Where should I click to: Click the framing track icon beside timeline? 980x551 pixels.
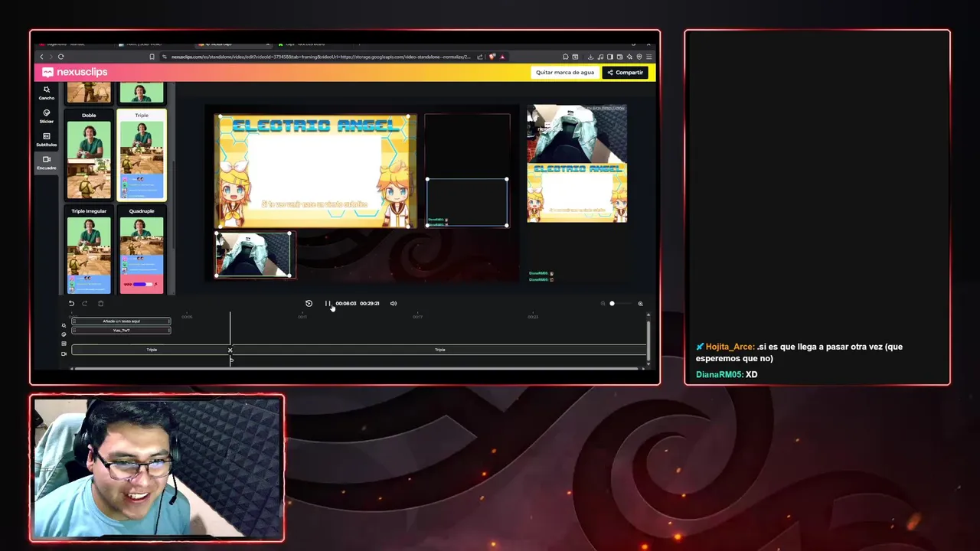[64, 354]
